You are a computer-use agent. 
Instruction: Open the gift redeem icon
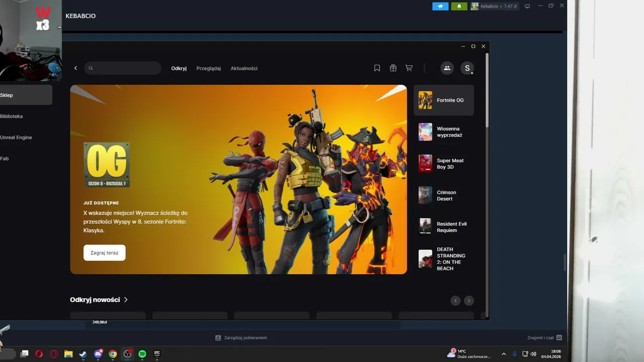click(393, 68)
